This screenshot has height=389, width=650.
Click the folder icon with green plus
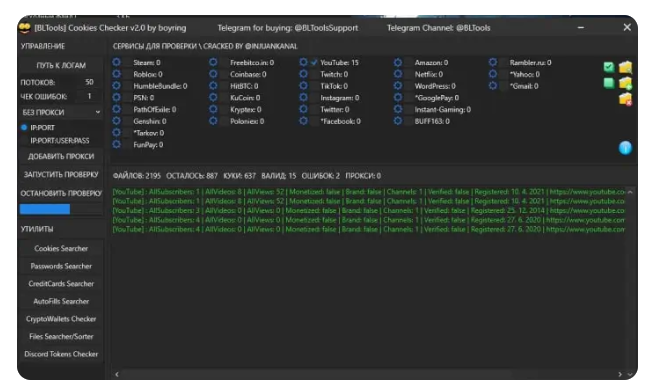click(626, 83)
